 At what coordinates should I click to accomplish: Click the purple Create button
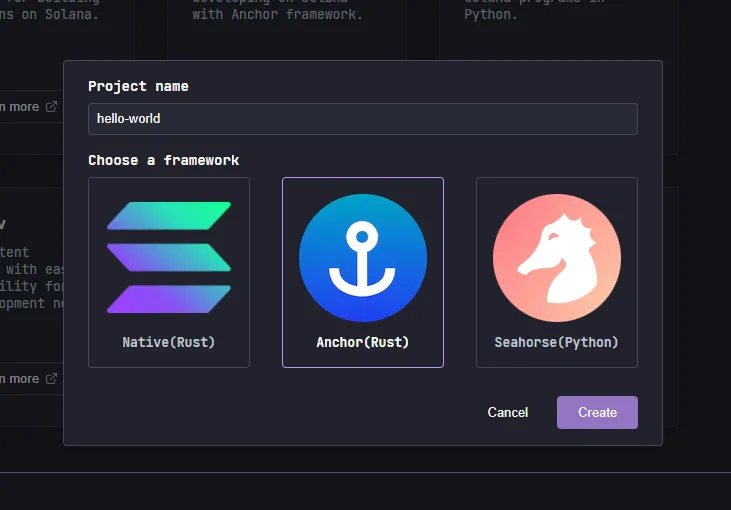click(597, 413)
